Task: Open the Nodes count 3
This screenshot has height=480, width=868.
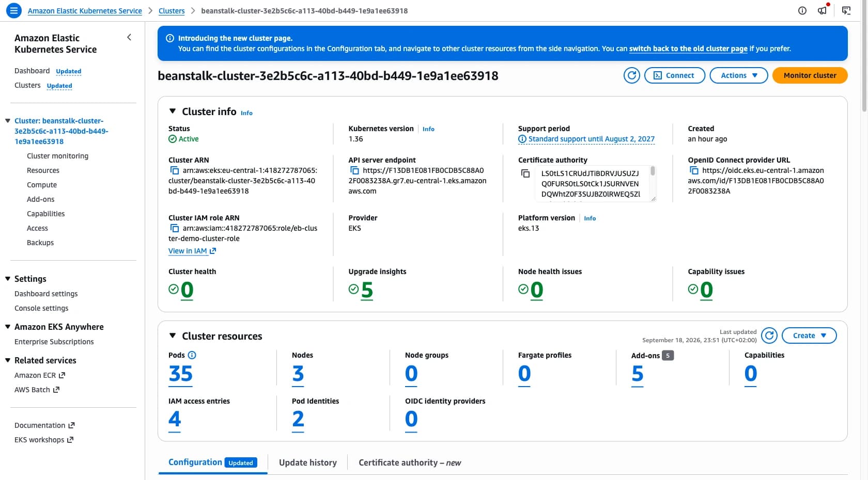Action: pos(298,374)
